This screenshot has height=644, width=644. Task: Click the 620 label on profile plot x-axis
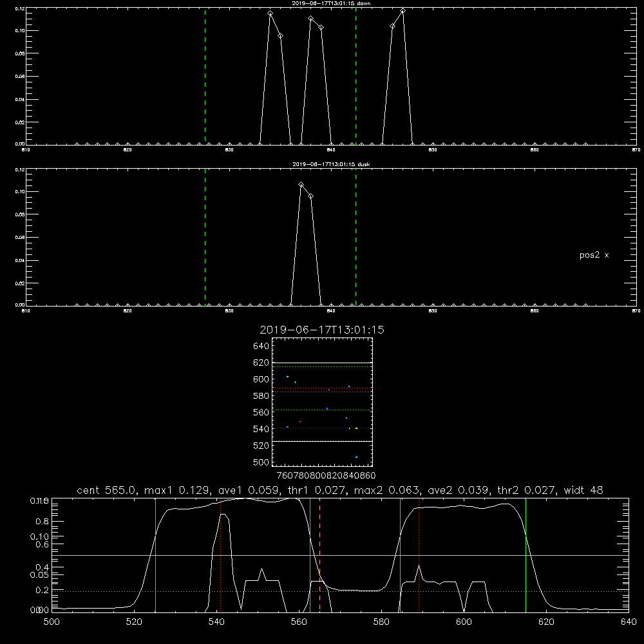546,621
